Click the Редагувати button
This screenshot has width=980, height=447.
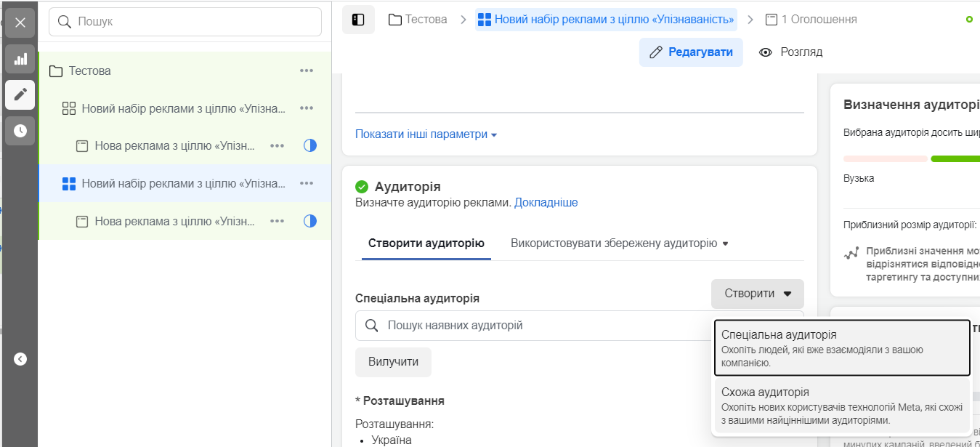tap(691, 52)
